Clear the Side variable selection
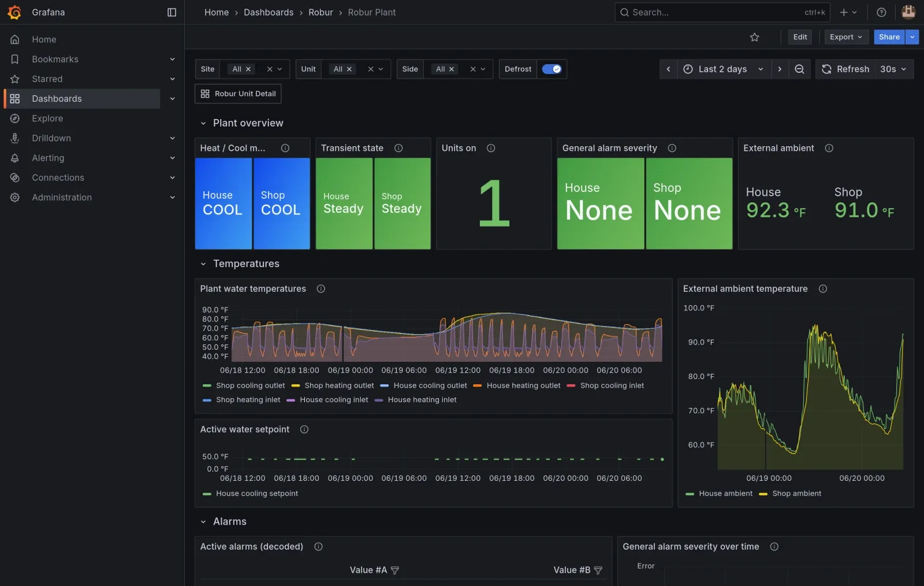The image size is (924, 586). point(473,69)
